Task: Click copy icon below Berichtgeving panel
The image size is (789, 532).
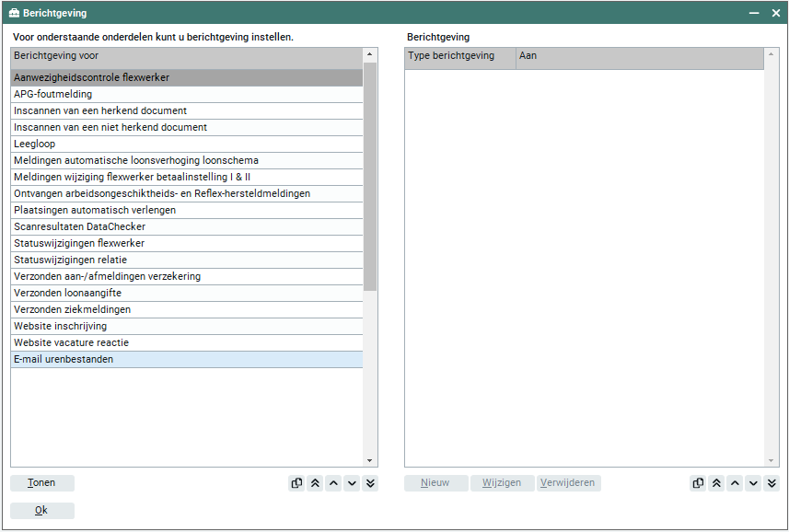Action: [697, 483]
